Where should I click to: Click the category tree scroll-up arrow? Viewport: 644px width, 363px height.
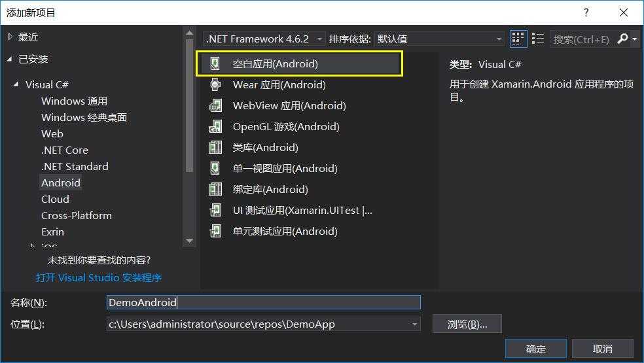189,33
